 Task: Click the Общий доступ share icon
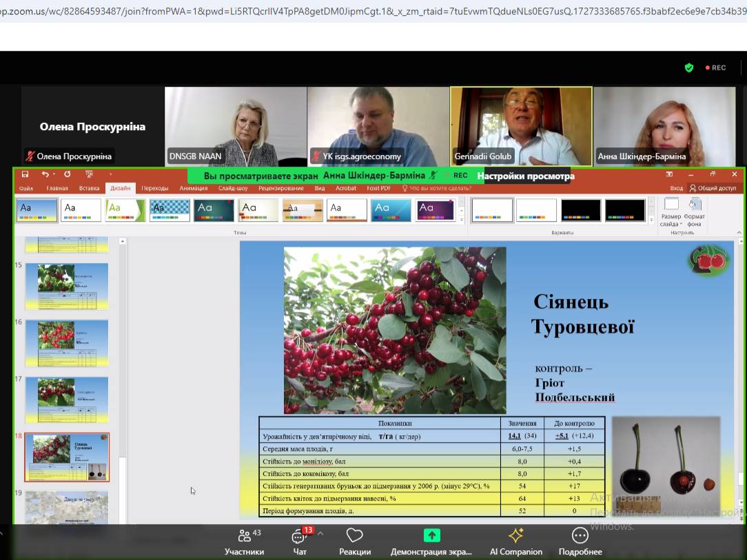[713, 188]
